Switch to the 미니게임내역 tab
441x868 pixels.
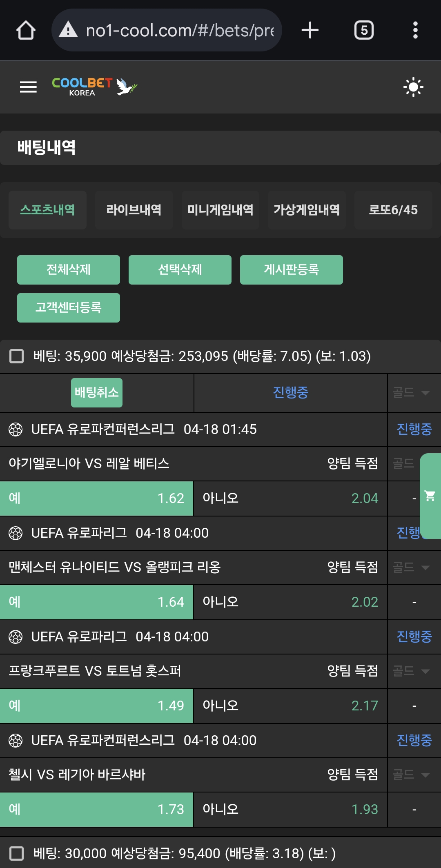[x=220, y=210]
